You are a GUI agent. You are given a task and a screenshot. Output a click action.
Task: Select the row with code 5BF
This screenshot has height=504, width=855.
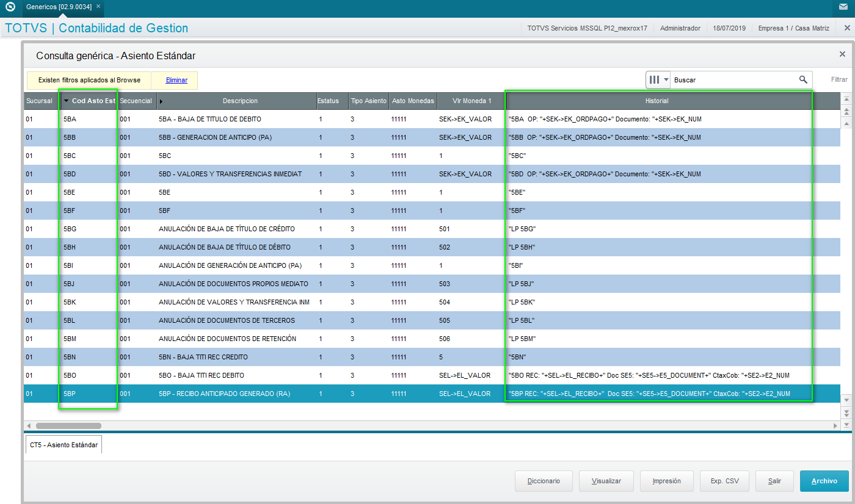pos(432,211)
